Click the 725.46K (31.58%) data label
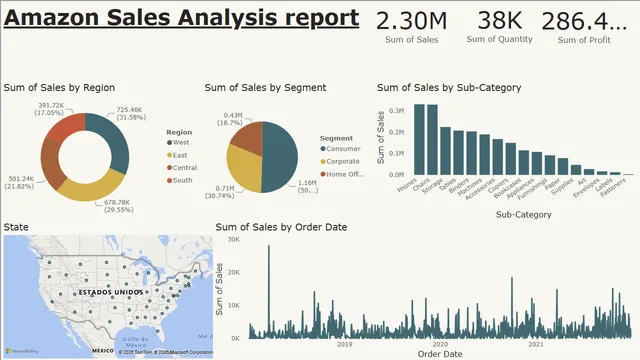This screenshot has width=640, height=360. point(131,113)
